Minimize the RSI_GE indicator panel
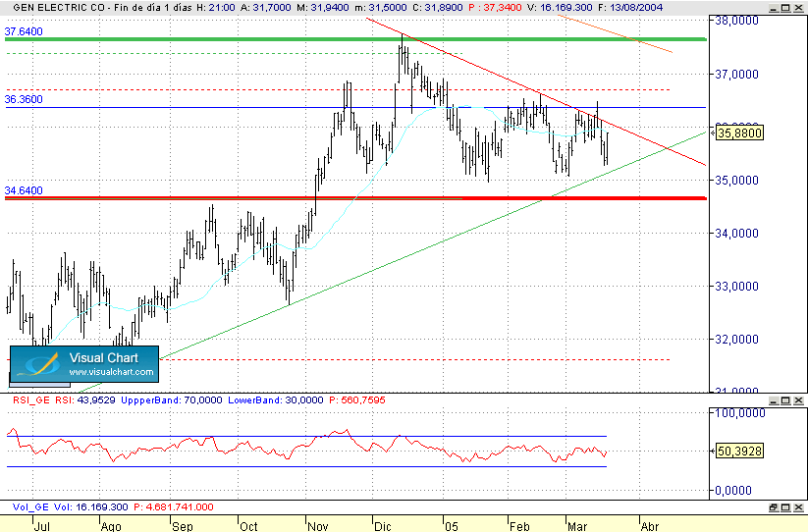Image resolution: width=808 pixels, height=532 pixels. click(774, 400)
